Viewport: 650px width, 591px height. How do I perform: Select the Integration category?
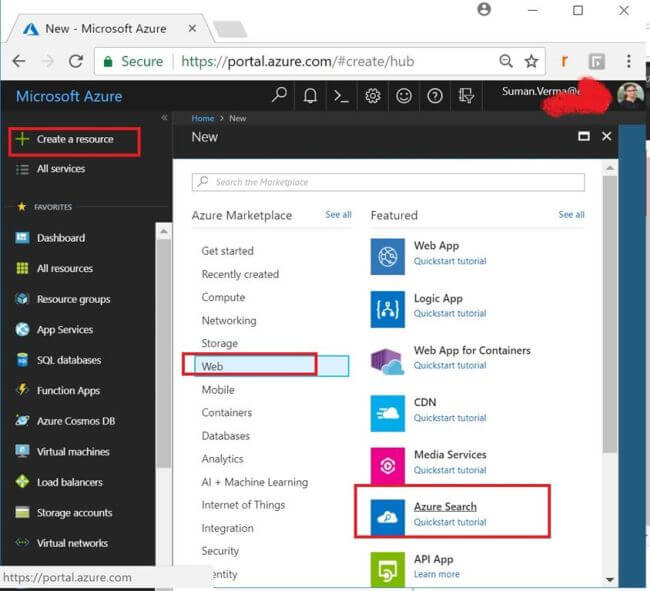point(227,528)
